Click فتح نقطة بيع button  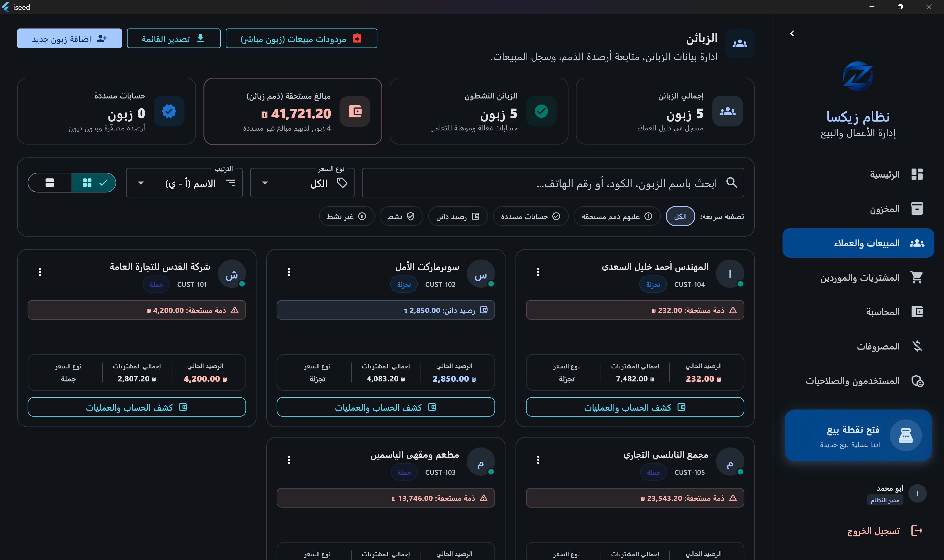(858, 435)
